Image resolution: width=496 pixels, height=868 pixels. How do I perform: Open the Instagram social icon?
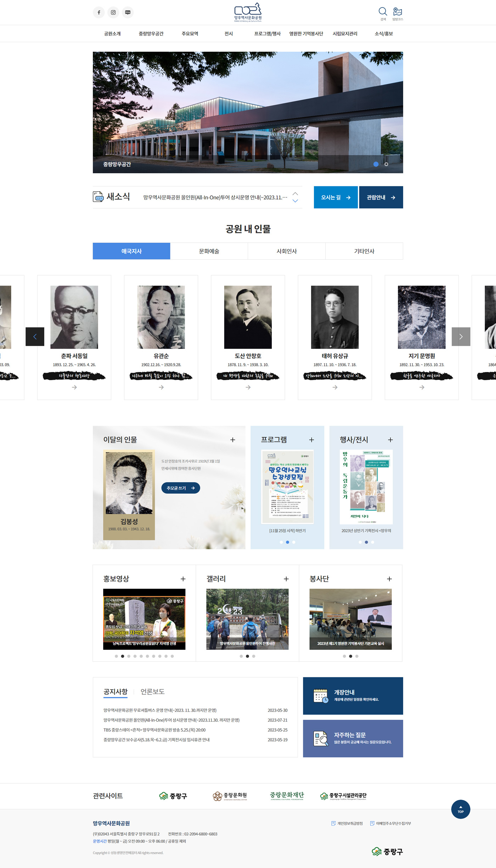[x=113, y=12]
